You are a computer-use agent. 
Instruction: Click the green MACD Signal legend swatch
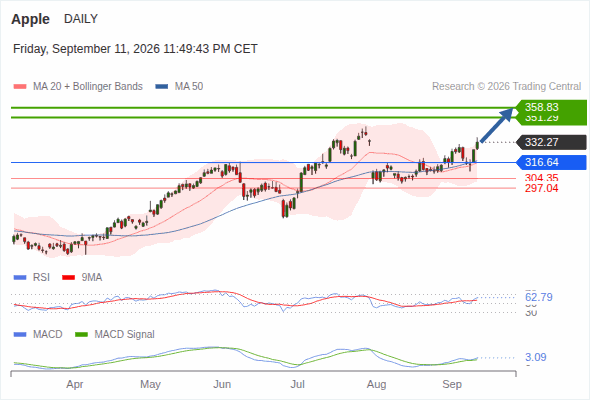point(81,335)
